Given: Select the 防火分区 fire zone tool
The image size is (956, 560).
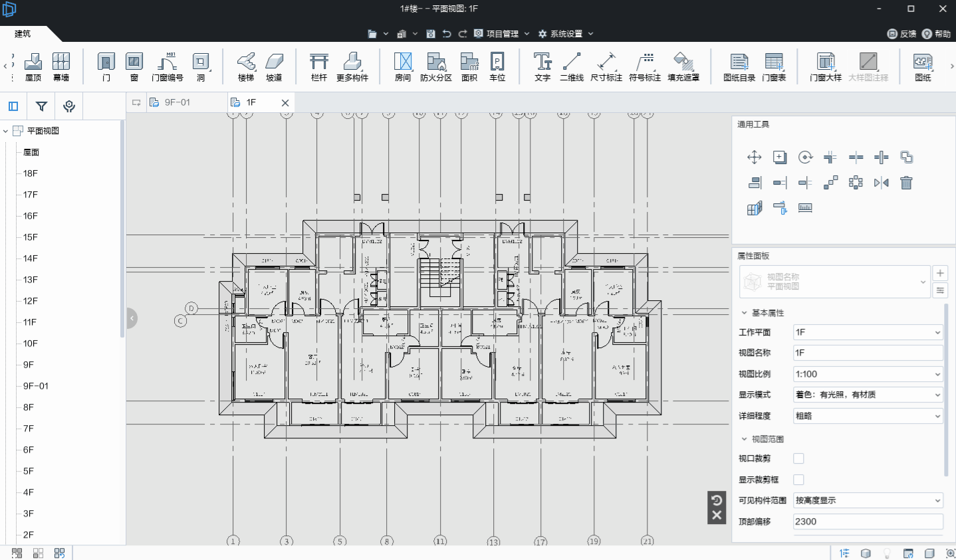Looking at the screenshot, I should pos(436,67).
